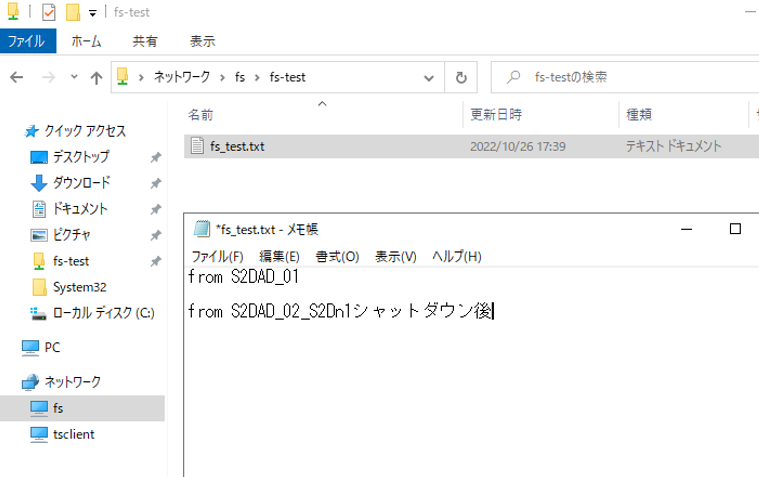Open the Customize Quick Access Toolbar dropdown
Viewport: 759px width, 477px height.
coord(92,13)
